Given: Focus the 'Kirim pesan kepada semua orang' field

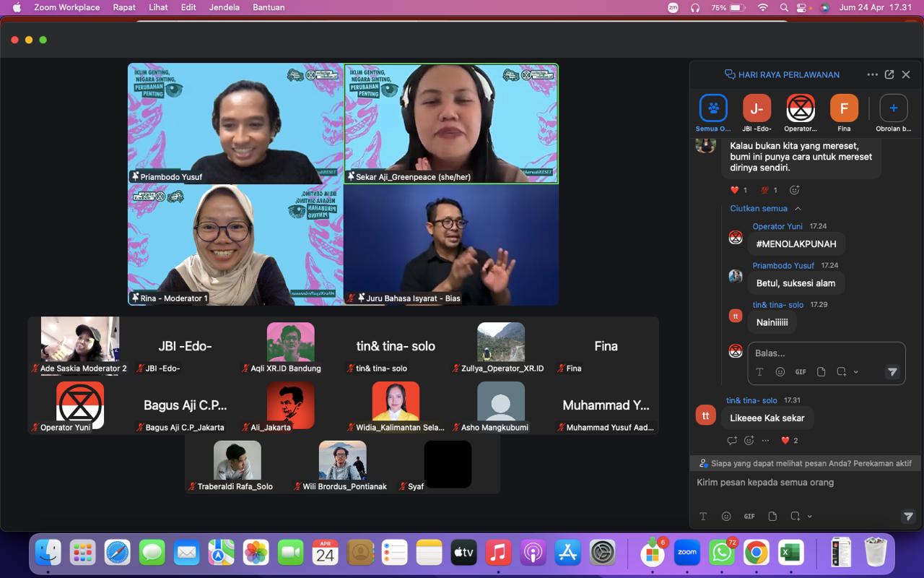Looking at the screenshot, I should click(x=806, y=483).
